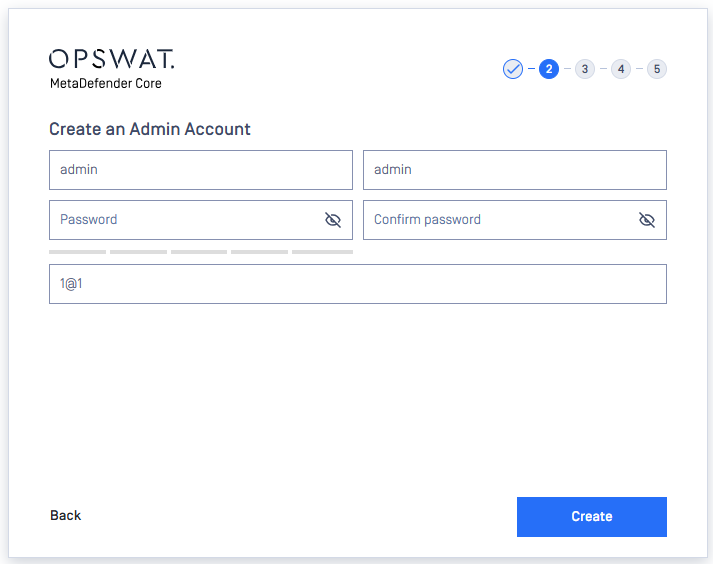Click the OPSWAT logo
This screenshot has height=564, width=713.
(x=111, y=59)
